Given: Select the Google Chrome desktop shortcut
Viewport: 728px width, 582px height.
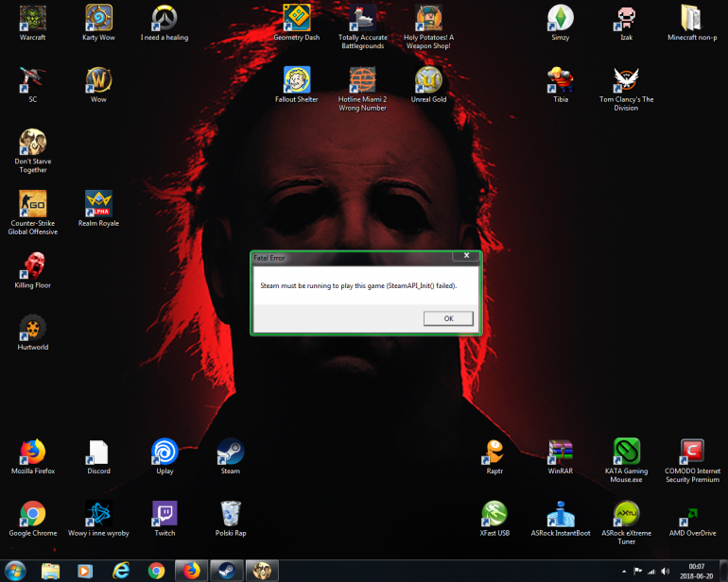Looking at the screenshot, I should pos(32,519).
